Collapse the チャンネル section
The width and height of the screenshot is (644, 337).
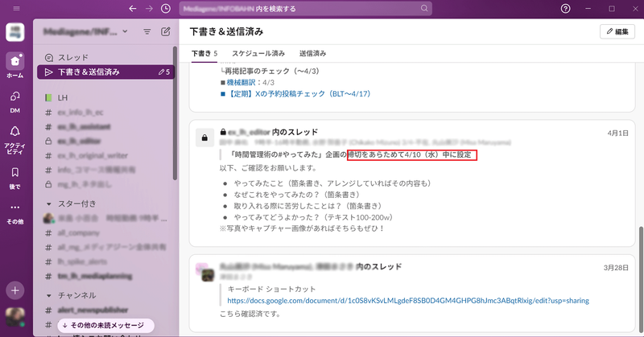(x=49, y=295)
